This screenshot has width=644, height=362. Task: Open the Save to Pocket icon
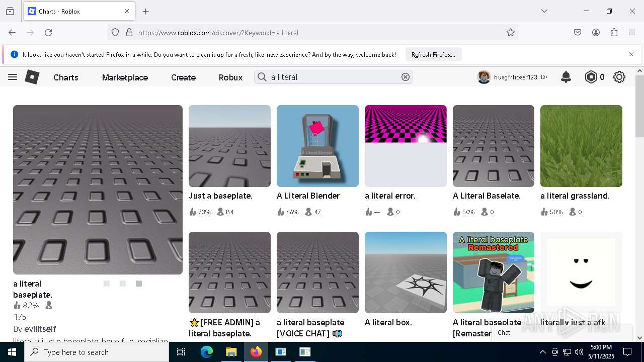click(578, 32)
